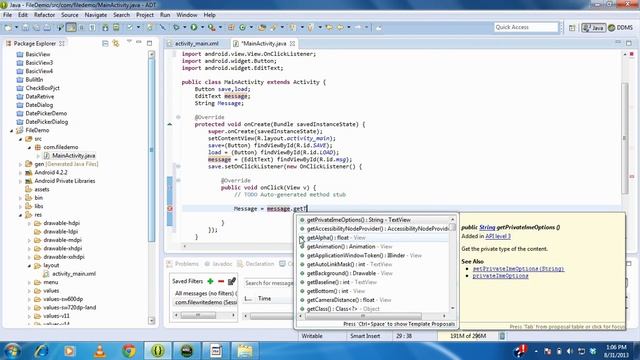
Task: Click the Open Type toolbar icon
Action: pos(262,27)
